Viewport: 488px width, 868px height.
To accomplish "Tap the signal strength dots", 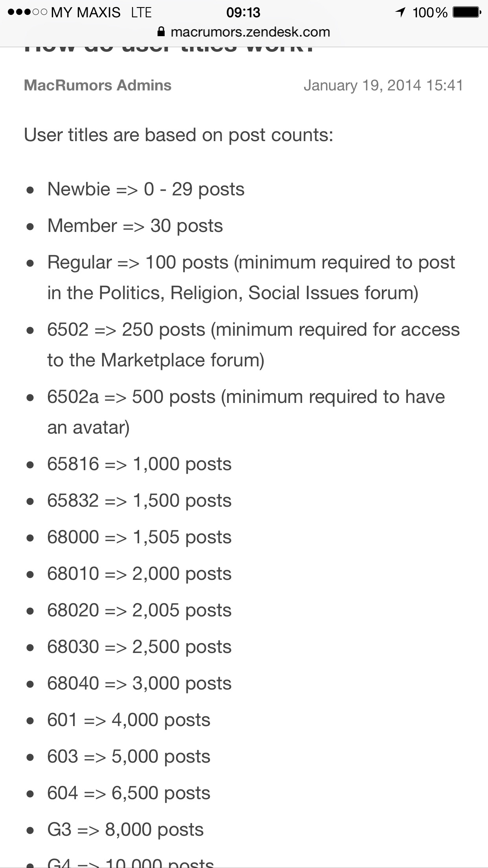I will click(27, 13).
